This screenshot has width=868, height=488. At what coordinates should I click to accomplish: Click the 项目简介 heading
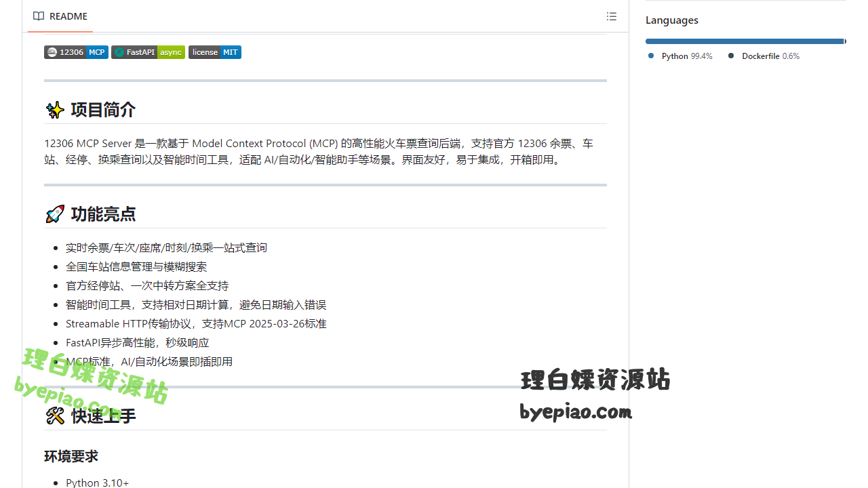[103, 110]
